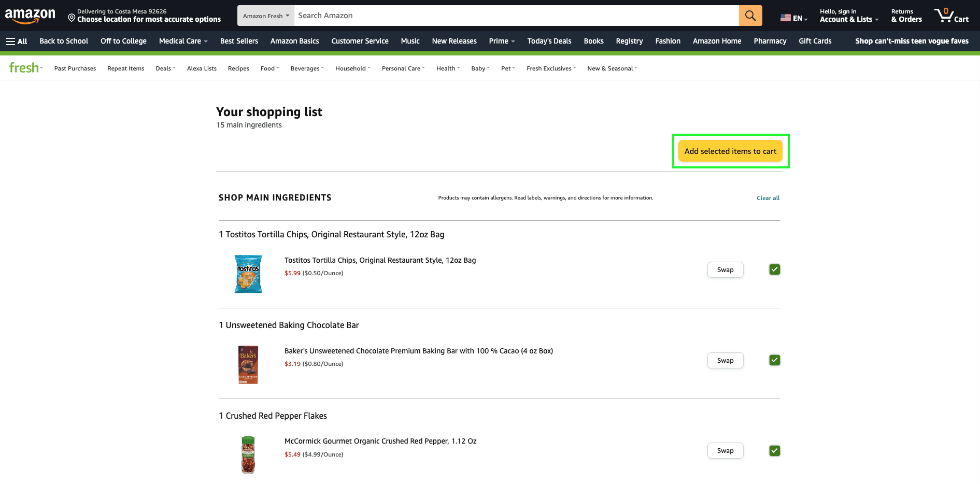Open Recipes in Fresh navigation
The height and width of the screenshot is (484, 980).
click(x=238, y=68)
